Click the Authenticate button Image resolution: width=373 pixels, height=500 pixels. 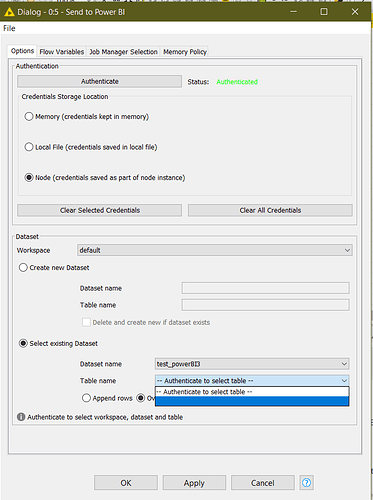[99, 81]
